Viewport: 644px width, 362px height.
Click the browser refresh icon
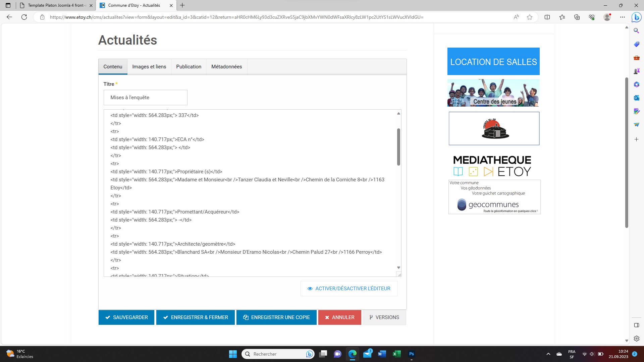pos(24,17)
